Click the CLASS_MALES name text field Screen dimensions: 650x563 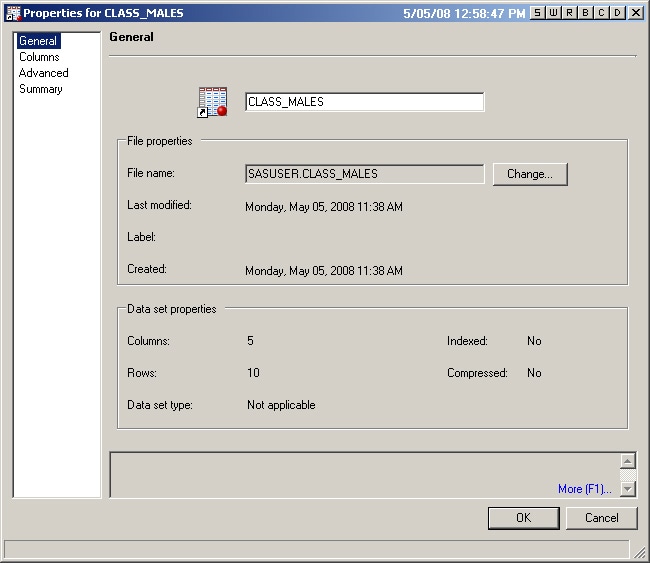(x=364, y=102)
